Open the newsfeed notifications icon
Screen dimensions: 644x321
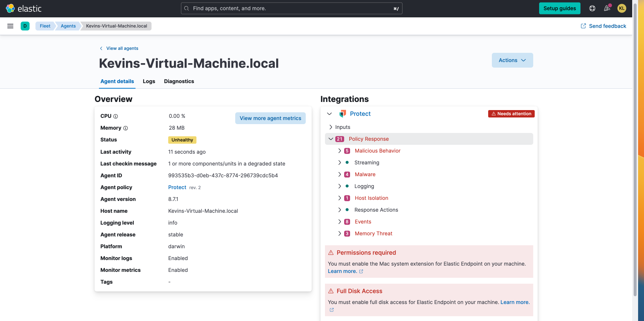pos(607,8)
